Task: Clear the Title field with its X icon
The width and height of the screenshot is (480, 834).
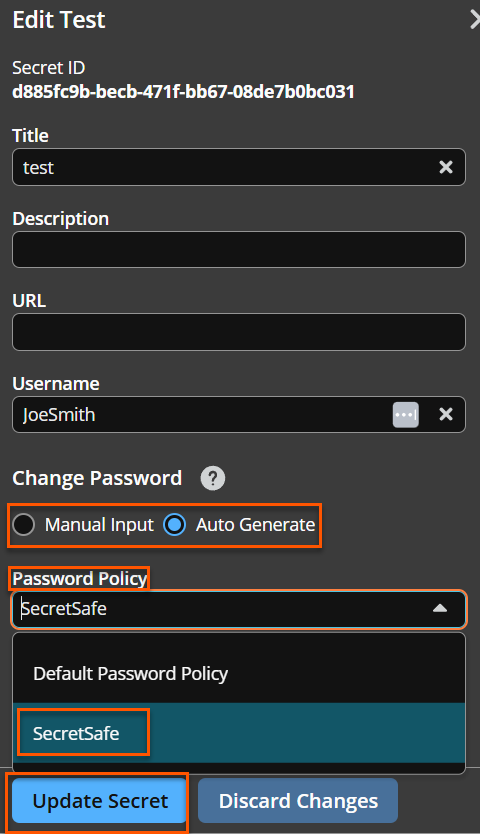Action: [x=445, y=168]
